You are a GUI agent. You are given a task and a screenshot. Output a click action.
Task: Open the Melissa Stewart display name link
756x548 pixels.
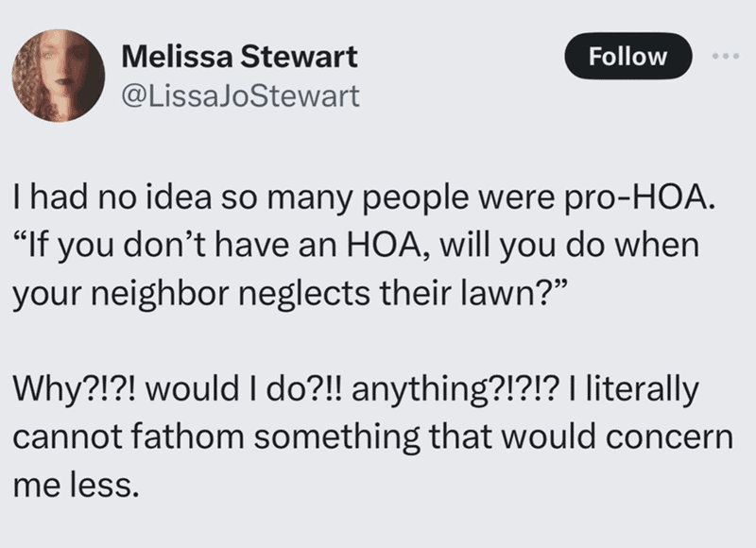pos(241,57)
